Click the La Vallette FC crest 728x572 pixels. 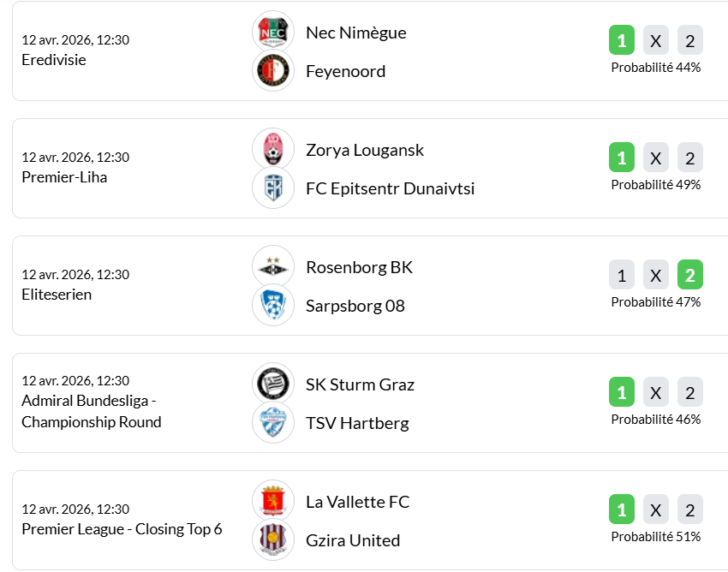click(273, 501)
